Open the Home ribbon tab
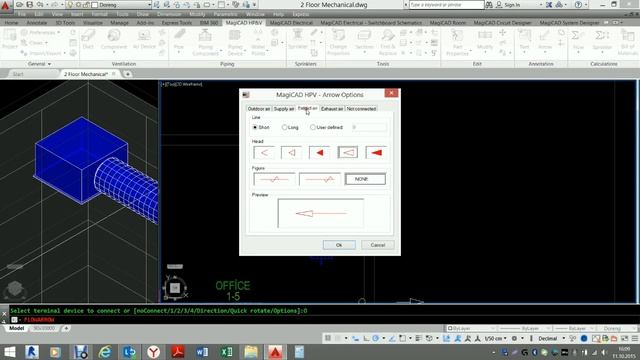Image resolution: width=640 pixels, height=360 pixels. coord(11,23)
